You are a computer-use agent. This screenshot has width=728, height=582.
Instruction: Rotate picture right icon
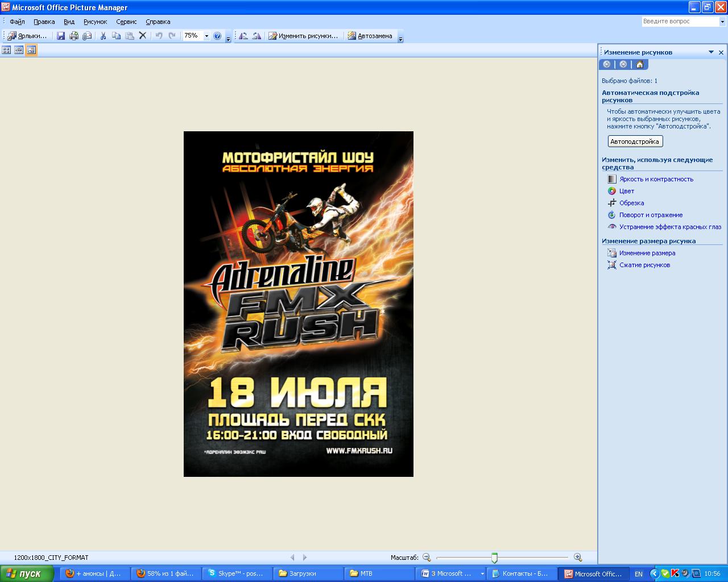257,36
